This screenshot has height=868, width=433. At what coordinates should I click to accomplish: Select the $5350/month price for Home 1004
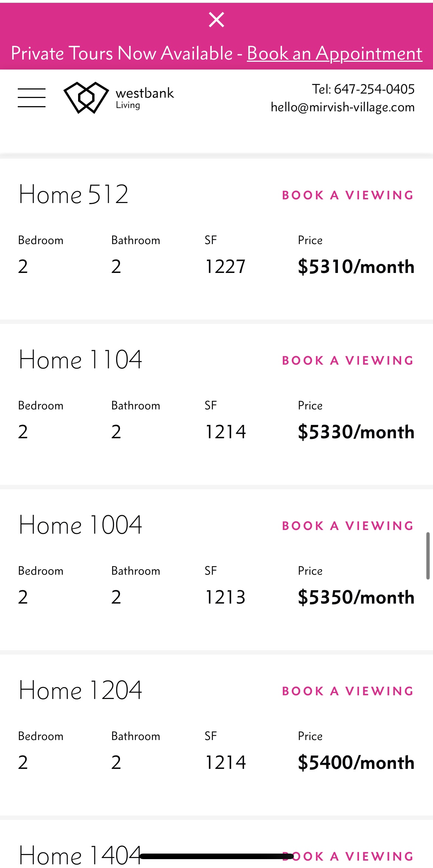356,597
